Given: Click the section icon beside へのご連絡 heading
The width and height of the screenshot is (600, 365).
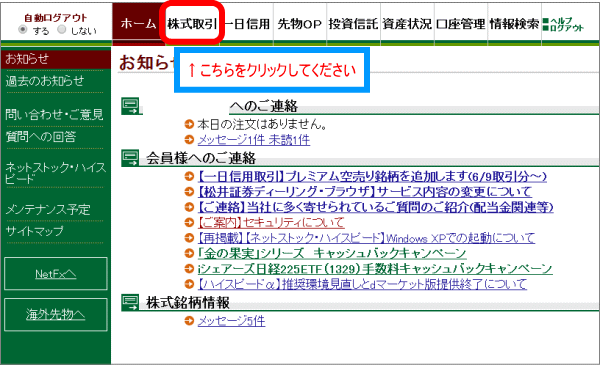Looking at the screenshot, I should 130,106.
